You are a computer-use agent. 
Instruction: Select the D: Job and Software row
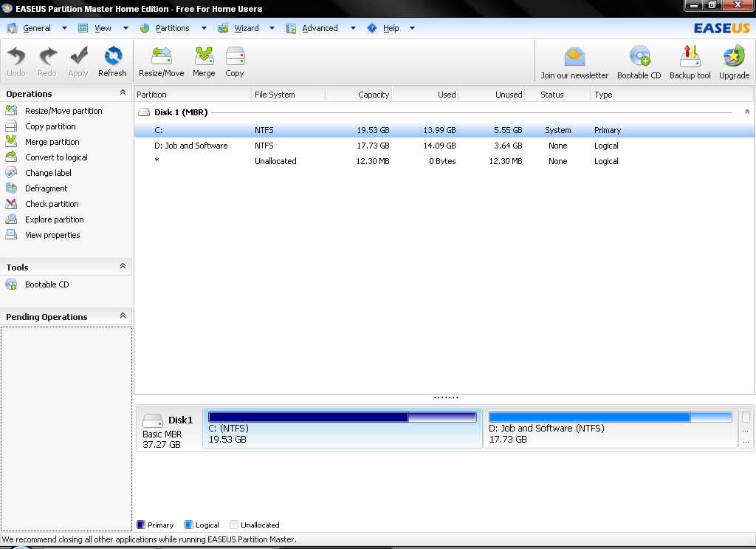(x=444, y=146)
